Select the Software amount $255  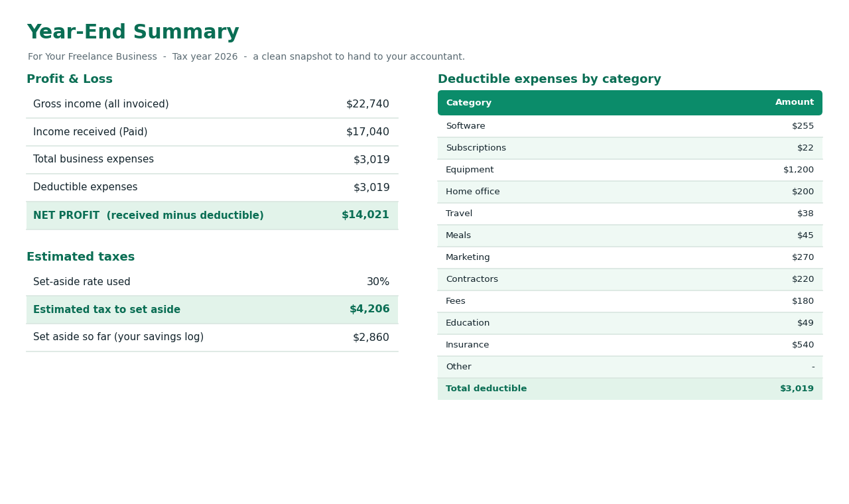point(803,126)
